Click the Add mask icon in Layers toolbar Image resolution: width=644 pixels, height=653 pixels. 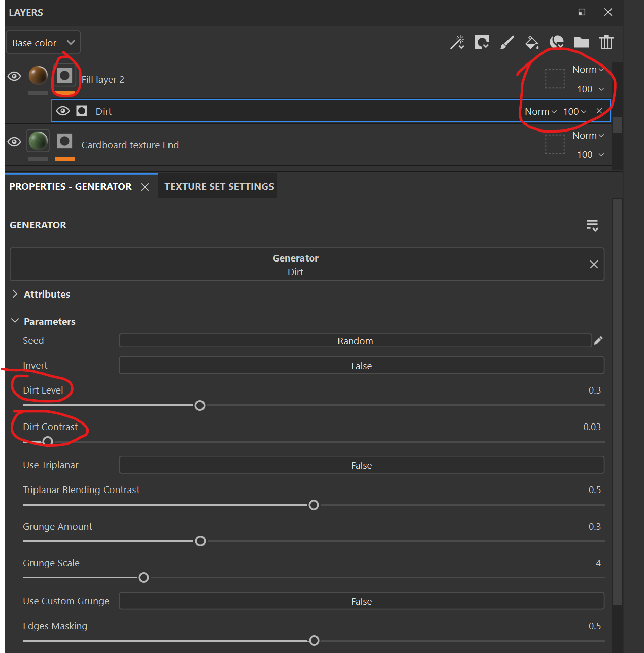[x=482, y=42]
